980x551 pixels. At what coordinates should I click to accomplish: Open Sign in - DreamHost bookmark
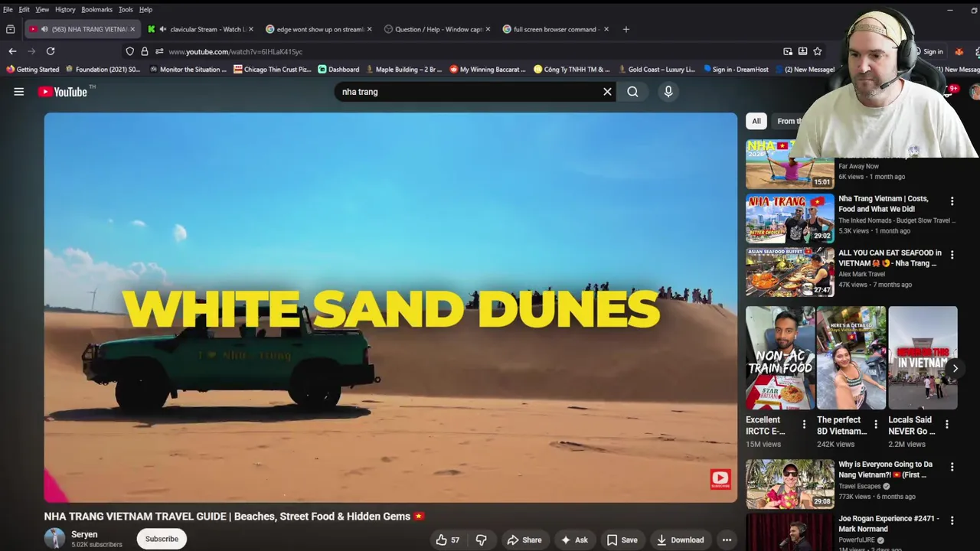click(736, 70)
